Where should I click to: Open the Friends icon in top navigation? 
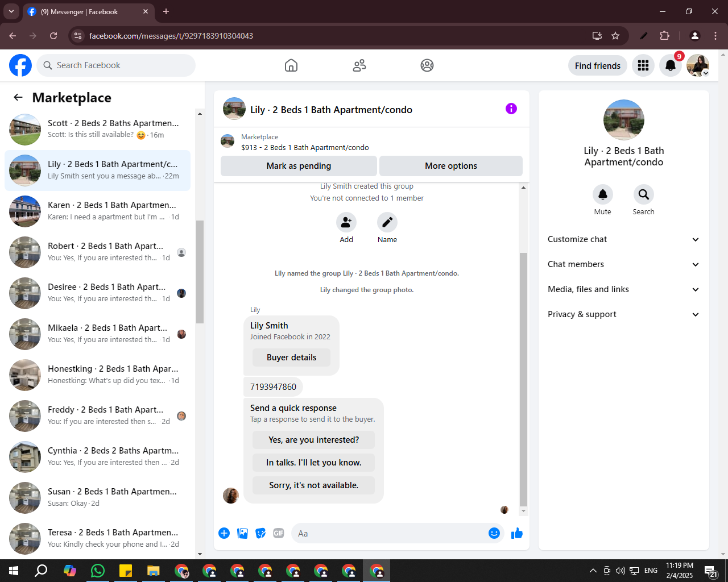[x=359, y=65]
